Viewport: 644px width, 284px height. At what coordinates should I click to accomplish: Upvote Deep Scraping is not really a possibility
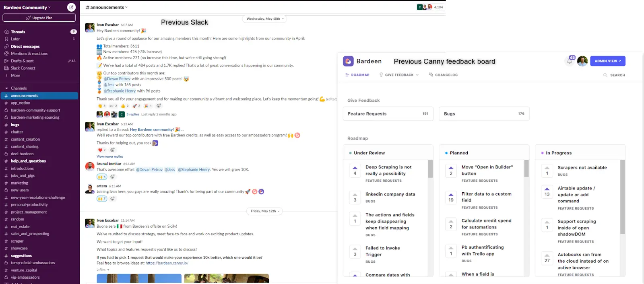pyautogui.click(x=355, y=171)
